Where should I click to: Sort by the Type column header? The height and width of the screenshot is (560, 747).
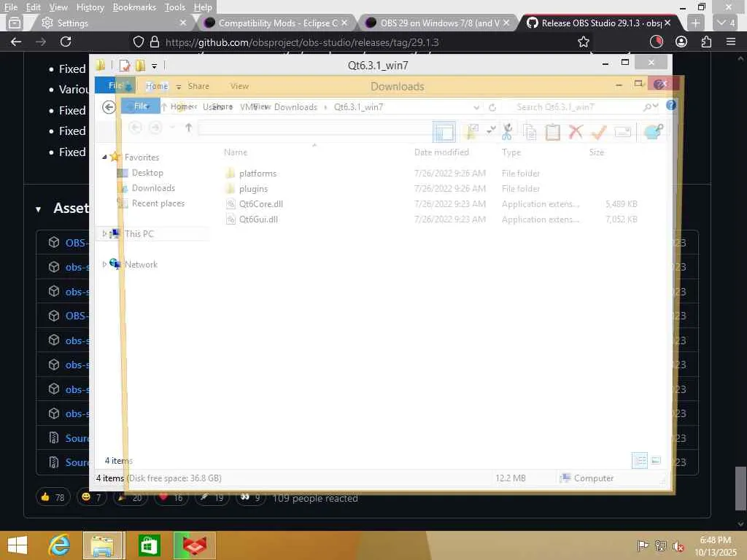tap(511, 152)
